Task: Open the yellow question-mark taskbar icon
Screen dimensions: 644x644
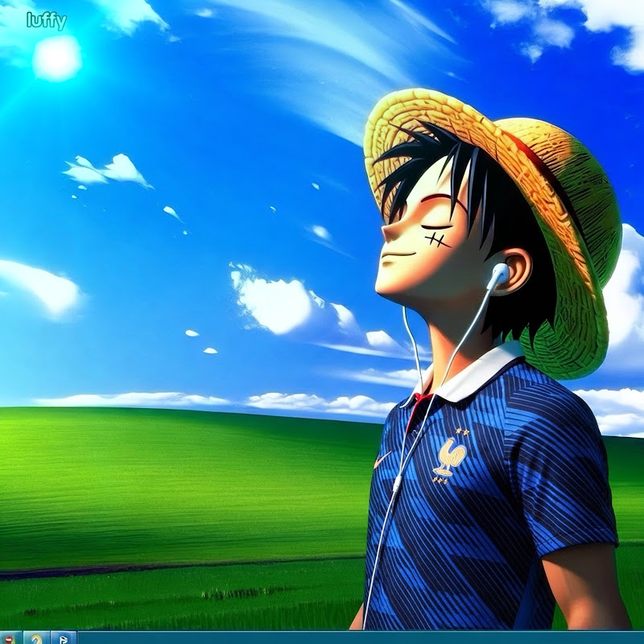Action: pos(36,638)
